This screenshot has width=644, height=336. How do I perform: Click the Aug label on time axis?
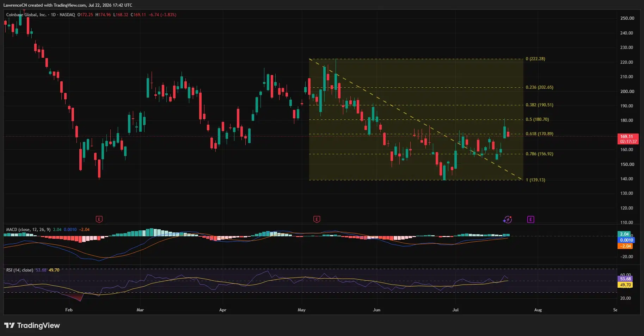pyautogui.click(x=538, y=310)
